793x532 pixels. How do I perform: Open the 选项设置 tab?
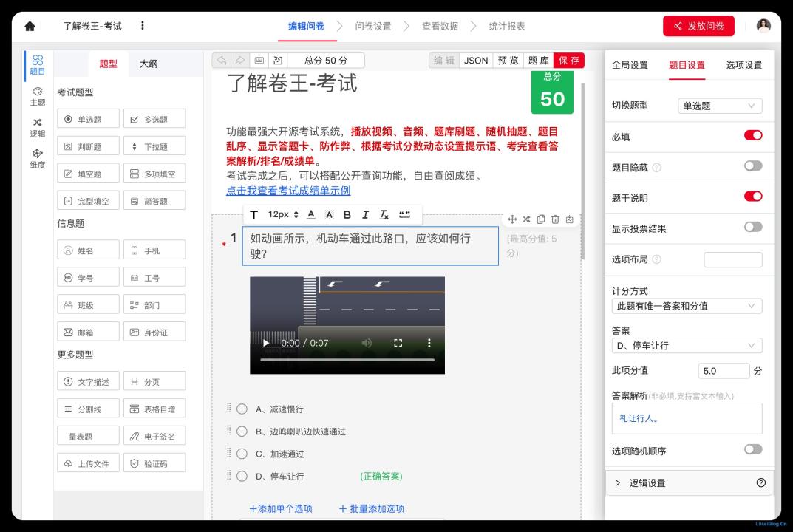[744, 65]
